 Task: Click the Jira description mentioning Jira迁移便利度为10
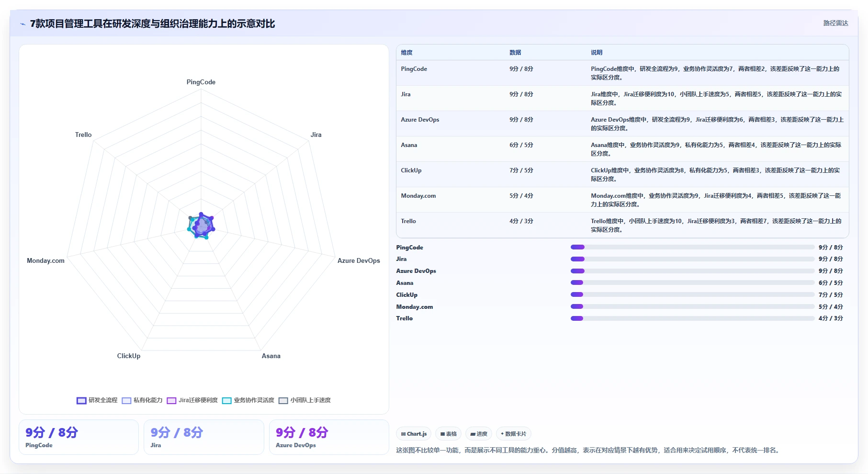[x=716, y=99]
